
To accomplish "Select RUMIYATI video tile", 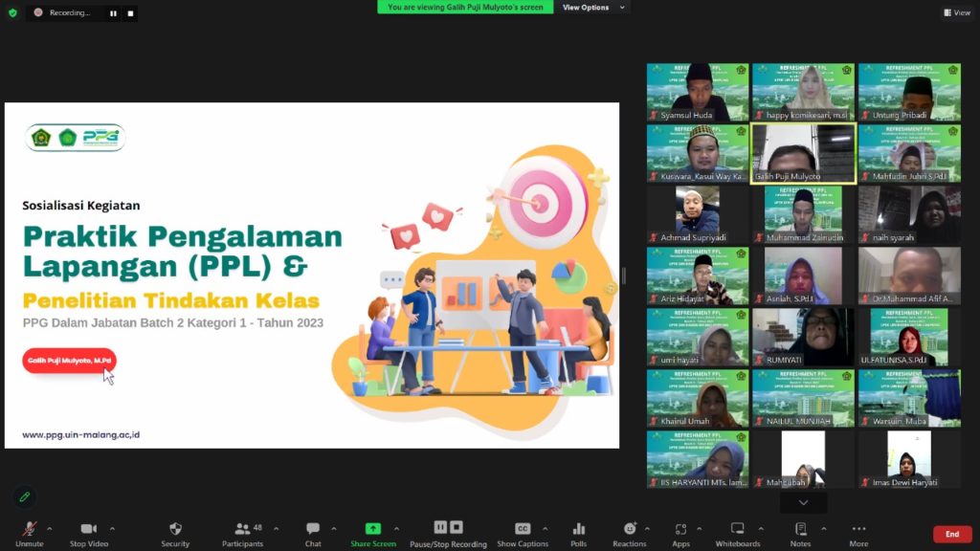I will point(803,337).
